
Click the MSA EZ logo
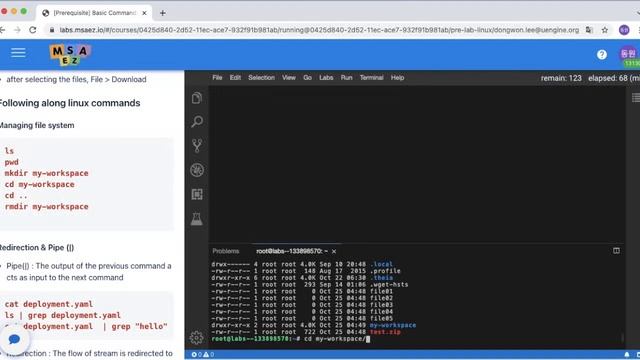point(70,55)
